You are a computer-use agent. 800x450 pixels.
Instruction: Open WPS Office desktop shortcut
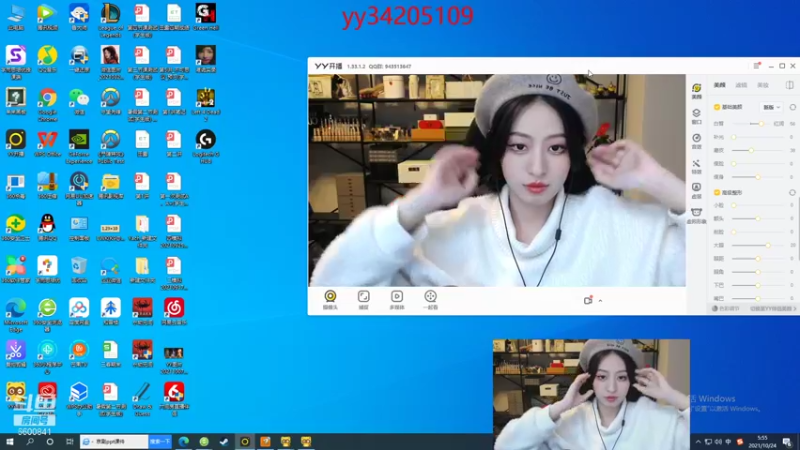click(47, 143)
